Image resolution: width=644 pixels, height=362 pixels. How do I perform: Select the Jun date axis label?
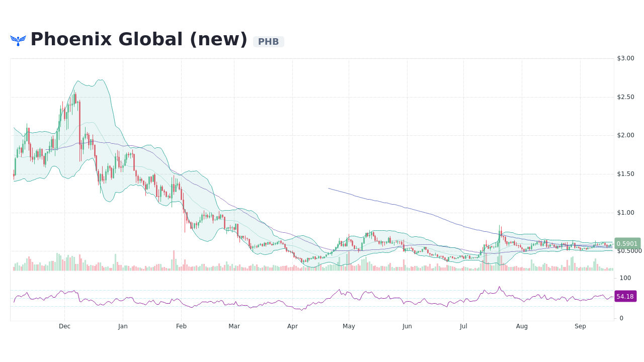point(407,326)
